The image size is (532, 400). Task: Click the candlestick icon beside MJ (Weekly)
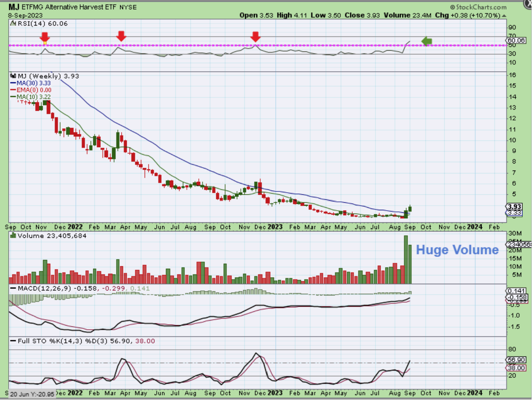(13, 76)
